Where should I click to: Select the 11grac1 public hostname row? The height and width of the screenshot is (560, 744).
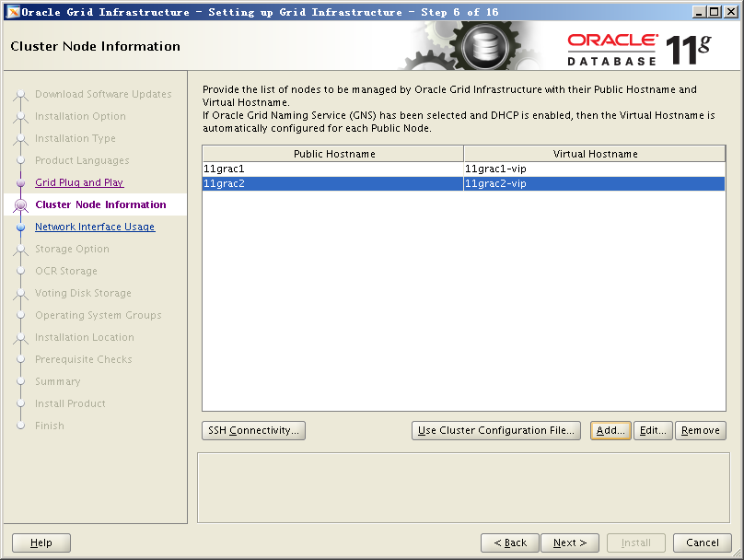click(332, 169)
